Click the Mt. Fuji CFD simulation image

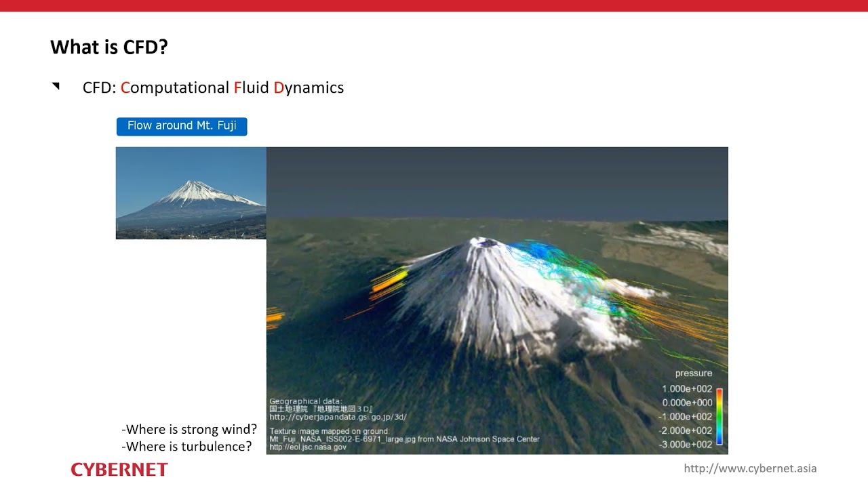[497, 300]
